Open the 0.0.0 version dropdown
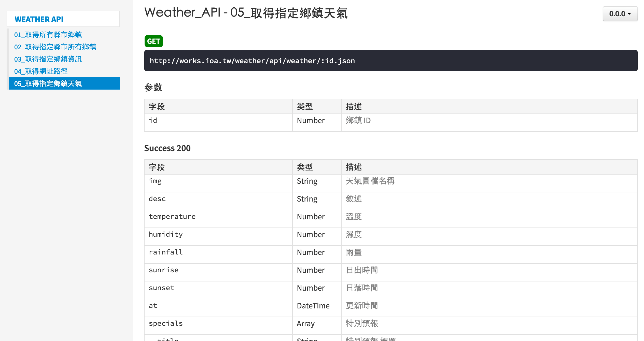The image size is (644, 341). pos(620,14)
